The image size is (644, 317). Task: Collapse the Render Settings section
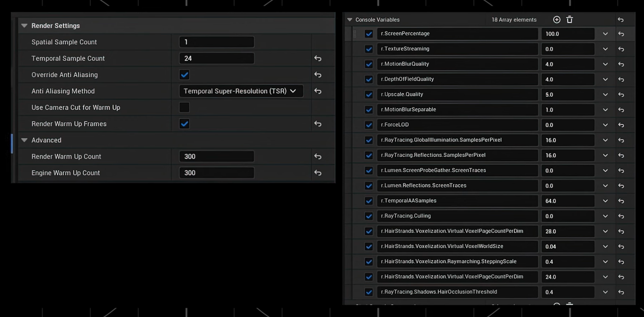click(24, 25)
